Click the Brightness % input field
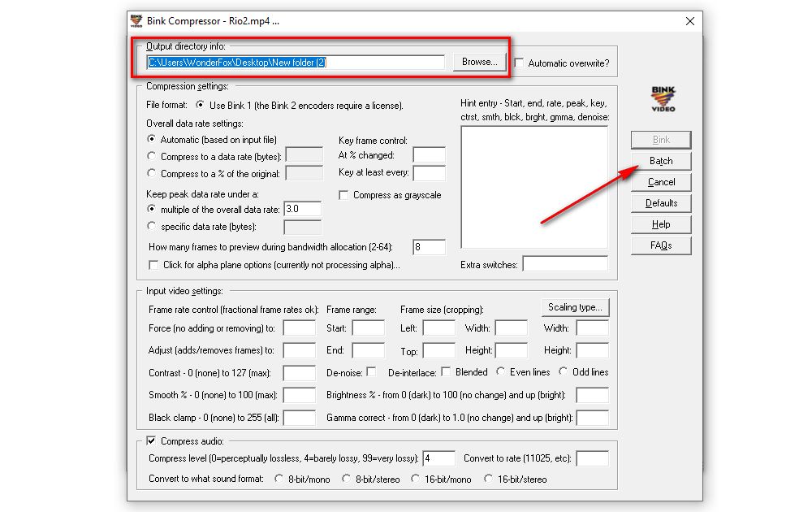Viewport: 812px width, 512px height. pos(593,395)
